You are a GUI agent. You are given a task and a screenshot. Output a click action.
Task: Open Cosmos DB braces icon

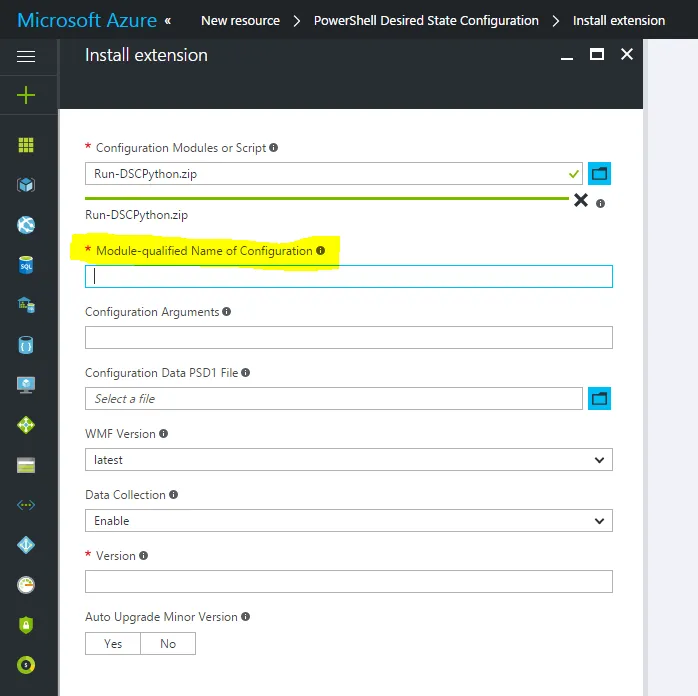click(x=26, y=345)
